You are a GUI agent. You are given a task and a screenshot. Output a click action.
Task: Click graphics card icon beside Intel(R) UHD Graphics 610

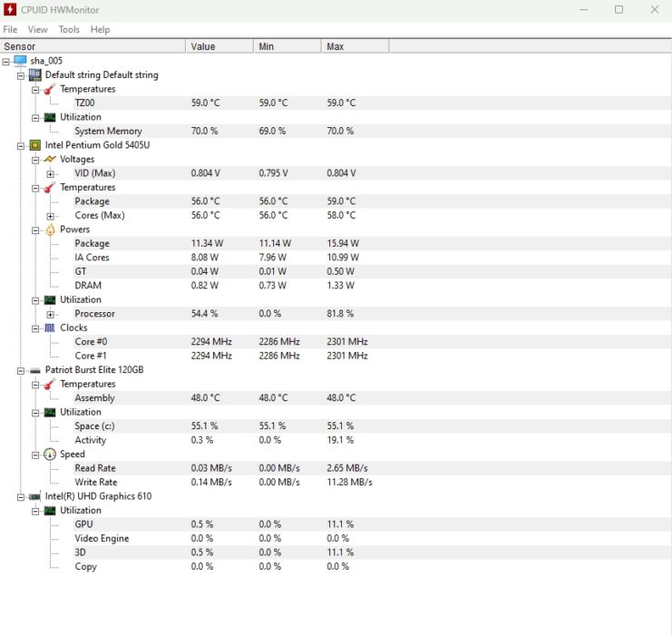[35, 496]
